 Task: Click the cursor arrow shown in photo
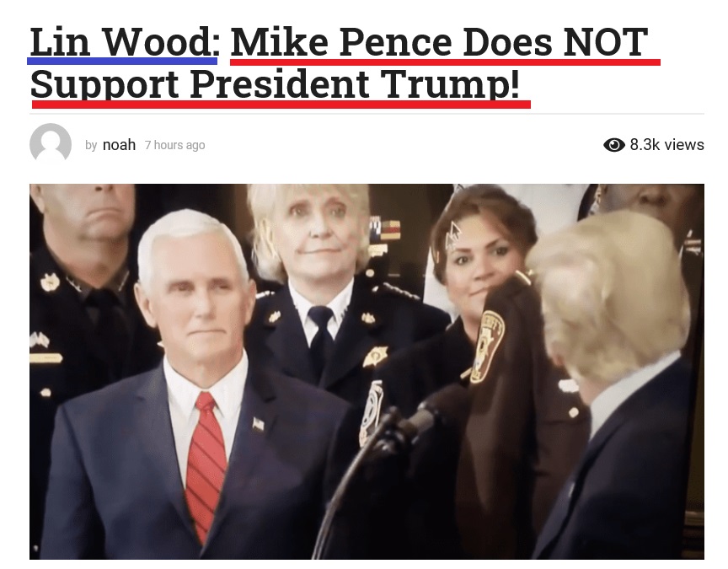[x=452, y=236]
